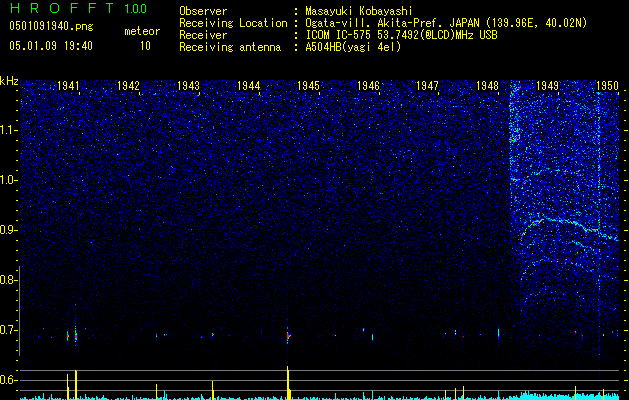Click the 0.8 kHz axis label
Screen dimensions: 629x400
(x=9, y=280)
